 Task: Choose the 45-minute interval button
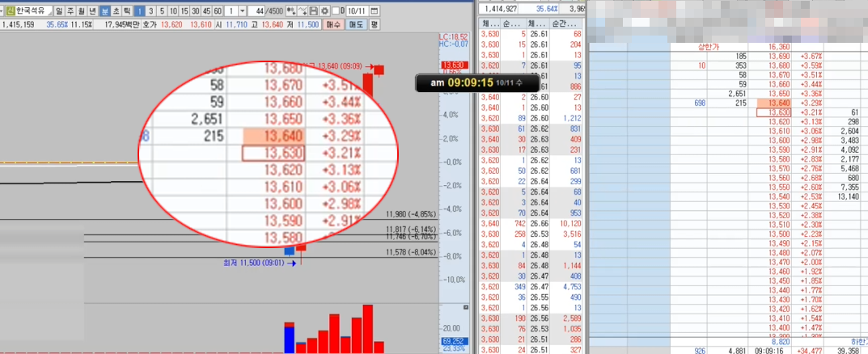pyautogui.click(x=207, y=11)
